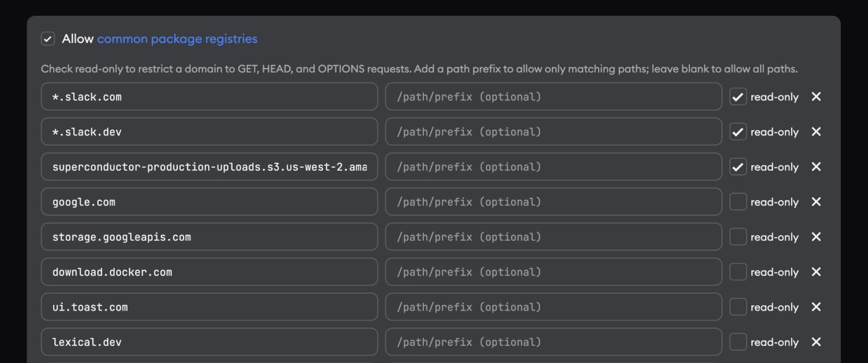Image resolution: width=868 pixels, height=363 pixels.
Task: Remove the download.docker.com row
Action: point(816,272)
